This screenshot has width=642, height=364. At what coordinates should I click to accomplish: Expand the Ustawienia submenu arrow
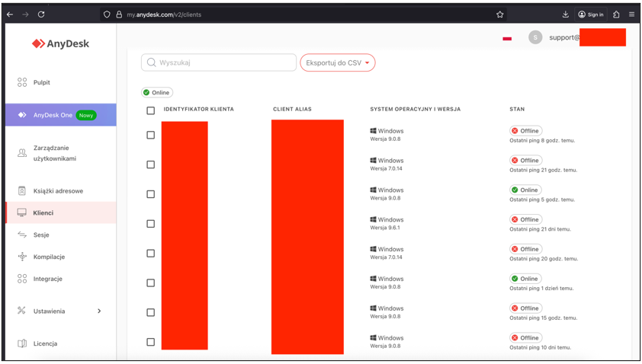(99, 311)
